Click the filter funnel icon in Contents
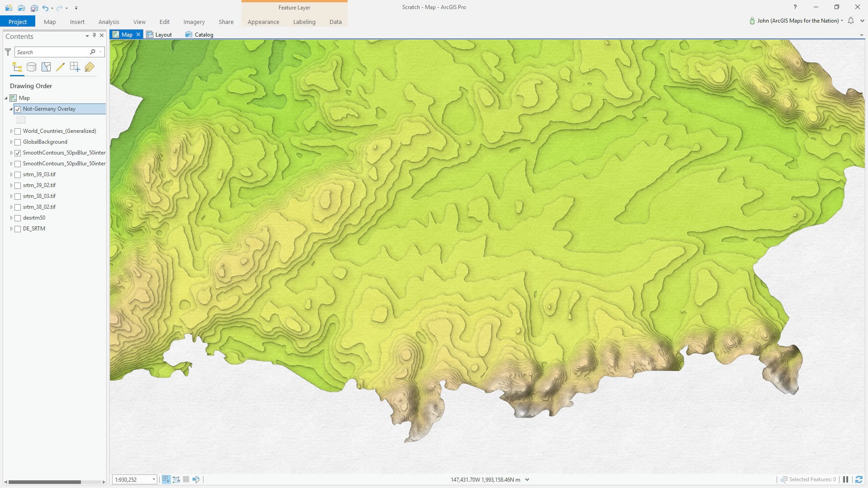The width and height of the screenshot is (868, 488). 8,52
